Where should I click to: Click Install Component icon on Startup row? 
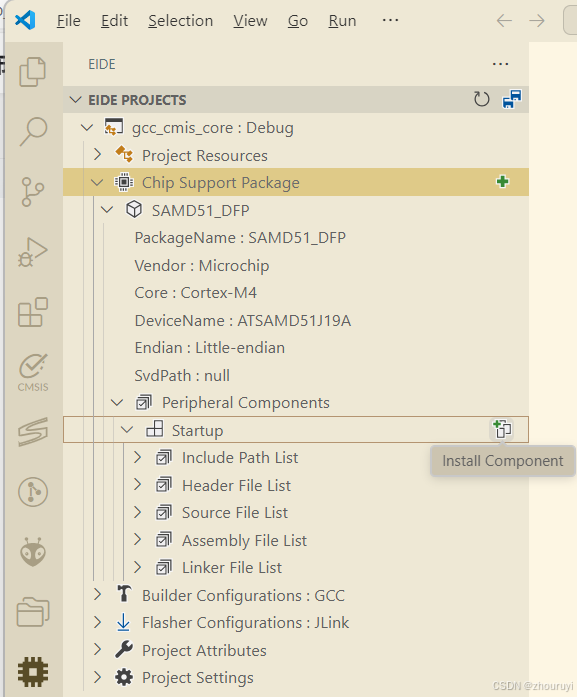tap(502, 429)
